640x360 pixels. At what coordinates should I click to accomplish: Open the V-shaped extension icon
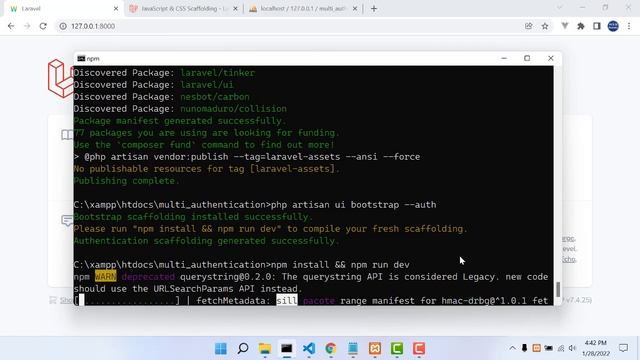tap(565, 26)
